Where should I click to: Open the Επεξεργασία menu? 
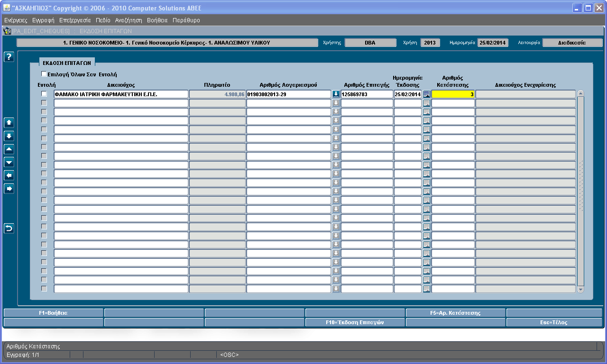[x=75, y=20]
